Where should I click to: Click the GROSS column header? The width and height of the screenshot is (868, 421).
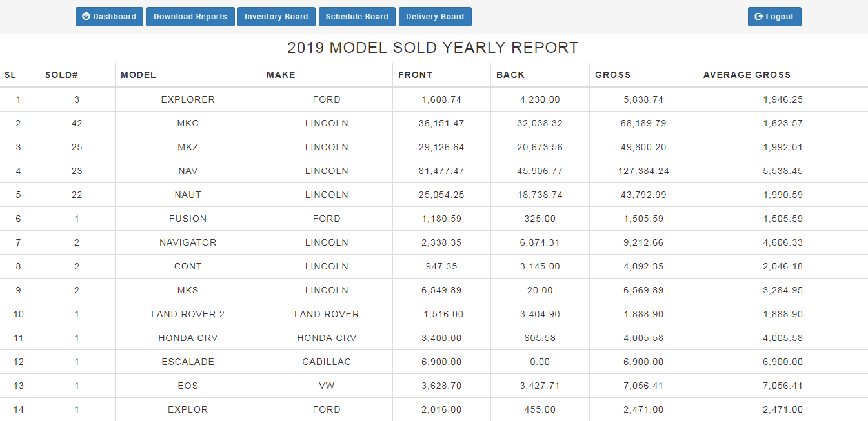click(x=612, y=75)
